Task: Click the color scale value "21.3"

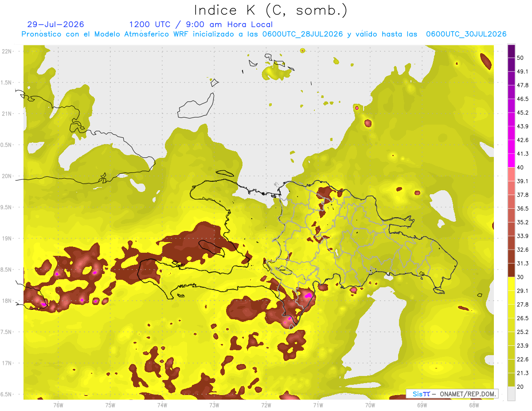Action: click(x=523, y=373)
